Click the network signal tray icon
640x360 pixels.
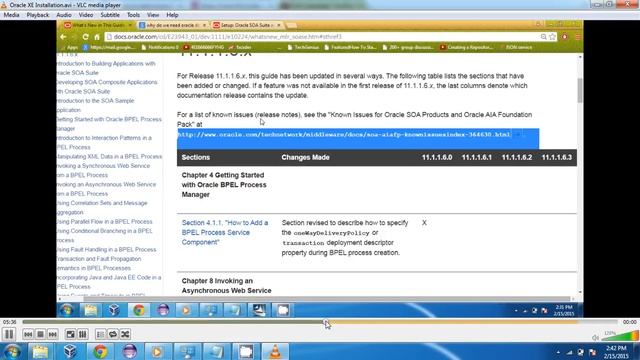[x=569, y=352]
